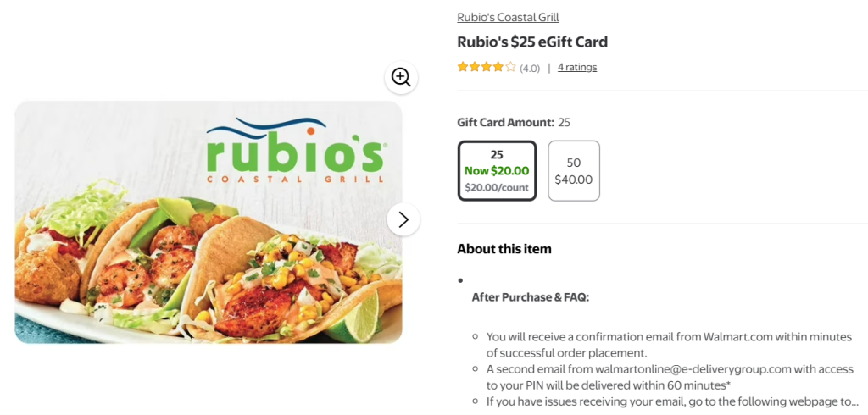Choose the 50 amount option priced $40.00
Screen dimensions: 868x415
coord(574,170)
